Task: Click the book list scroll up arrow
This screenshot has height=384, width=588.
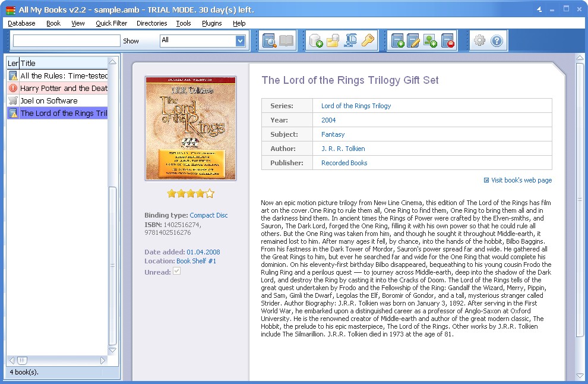Action: (x=112, y=62)
